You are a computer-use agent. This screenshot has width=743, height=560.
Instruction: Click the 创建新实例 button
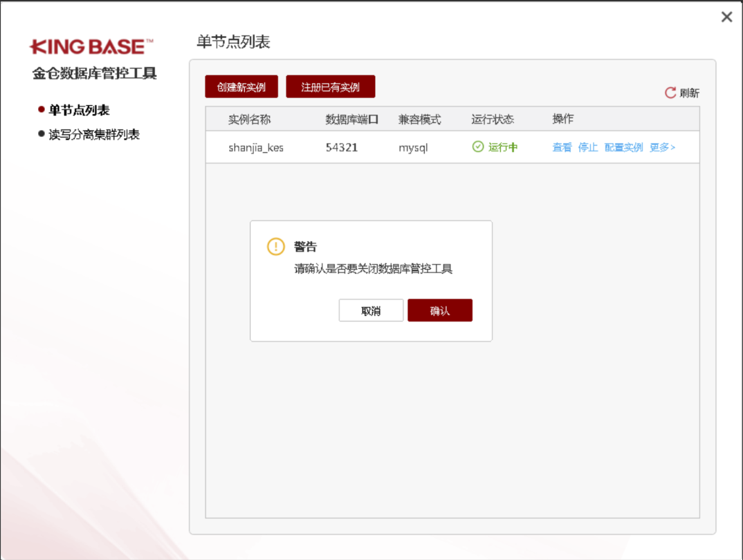[241, 86]
